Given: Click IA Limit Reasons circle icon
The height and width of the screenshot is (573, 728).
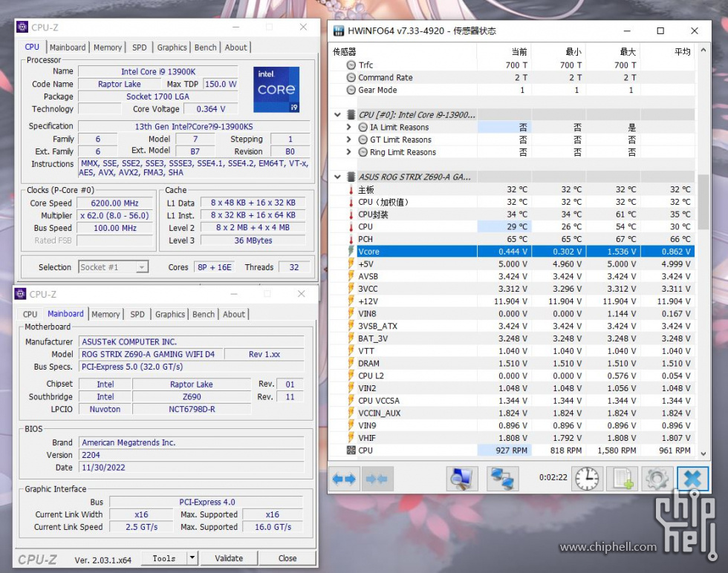Looking at the screenshot, I should coord(363,127).
